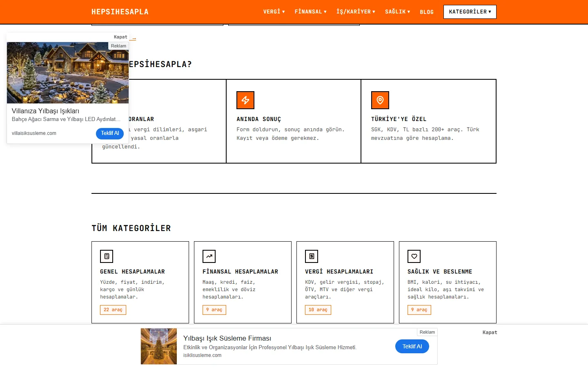Click the 'TÜM KATEGORİLER' section heading

(131, 228)
